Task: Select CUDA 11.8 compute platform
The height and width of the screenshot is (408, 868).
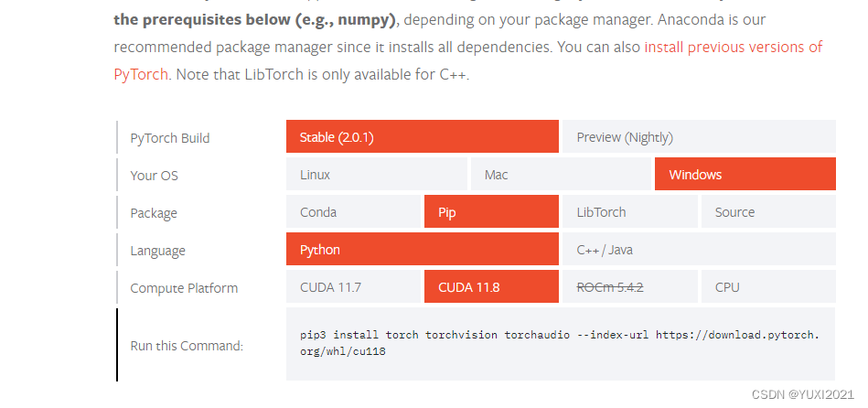Action: click(x=491, y=287)
